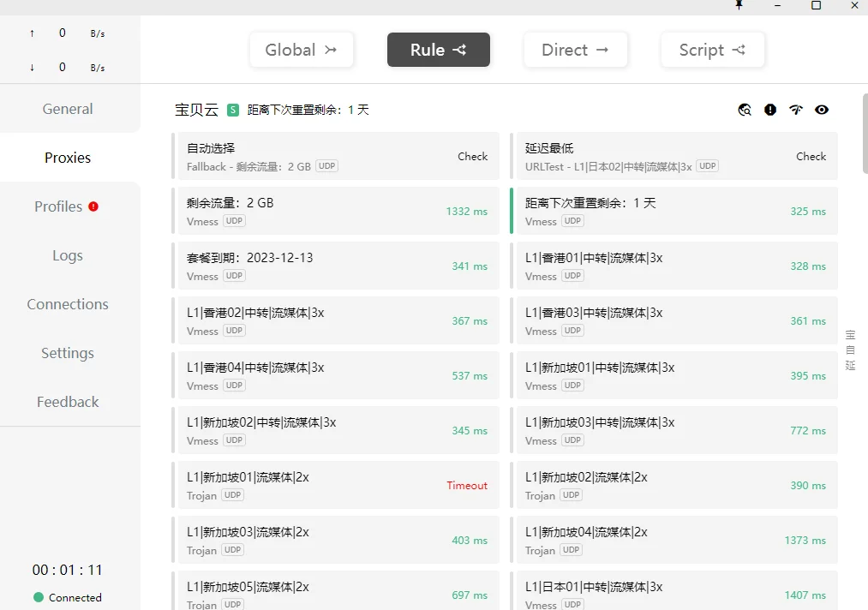Click Check on the 延迟最低 URLTest group
This screenshot has width=868, height=610.
[x=811, y=157]
